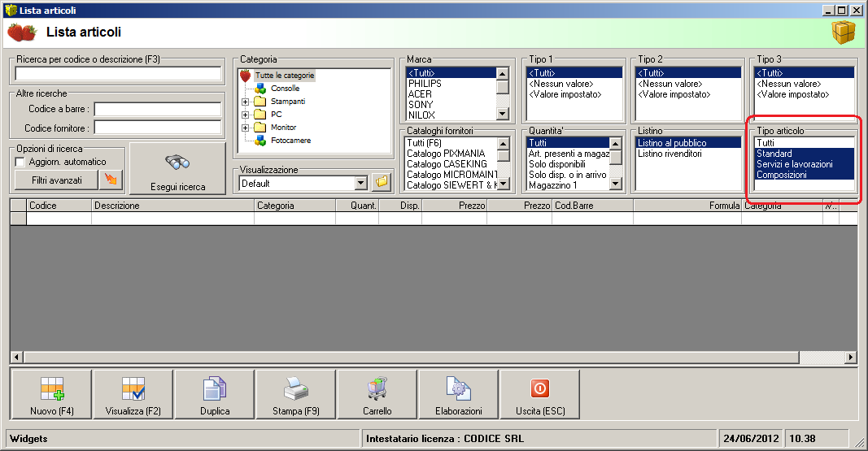Open the Visualizzazione Default dropdown
Viewport: 868px width, 451px height.
[361, 183]
